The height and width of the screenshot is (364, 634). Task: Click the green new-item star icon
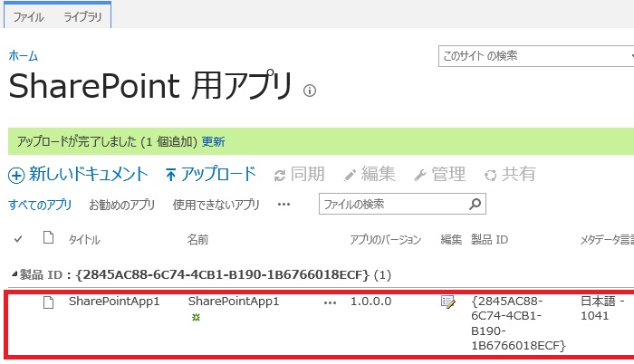click(x=197, y=318)
